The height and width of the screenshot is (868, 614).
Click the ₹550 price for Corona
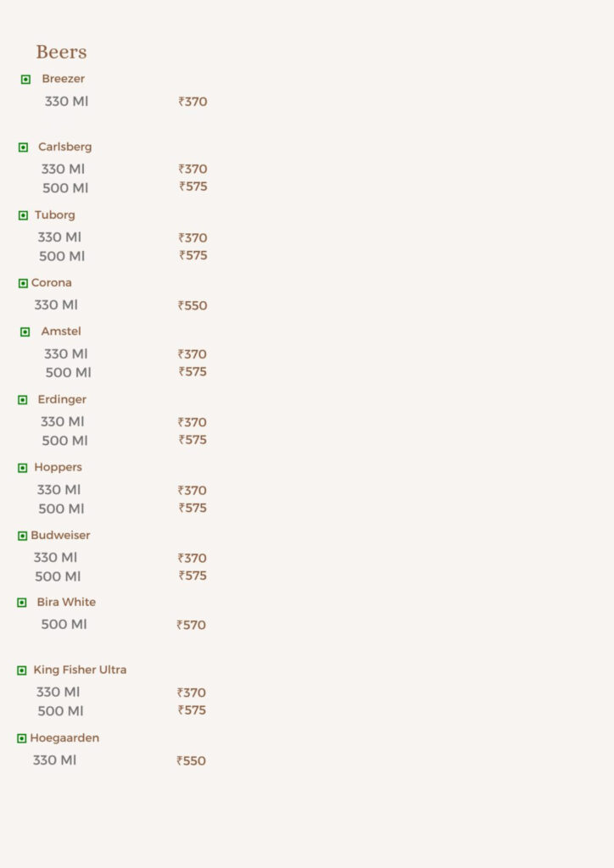(x=193, y=306)
